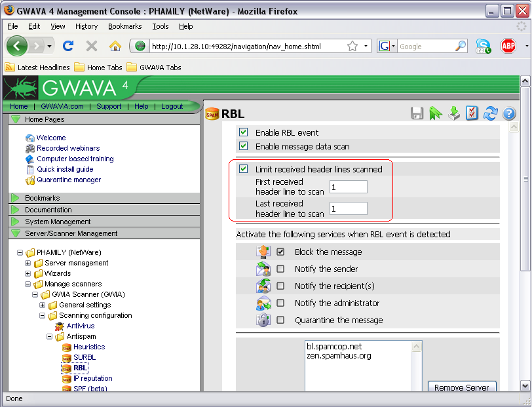Click the Block the message hand icon
The height and width of the screenshot is (407, 532).
(263, 252)
